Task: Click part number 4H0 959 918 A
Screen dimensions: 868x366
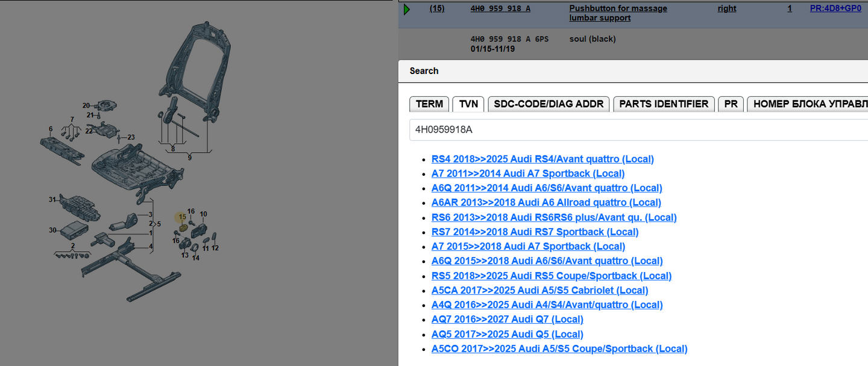Action: pos(500,8)
